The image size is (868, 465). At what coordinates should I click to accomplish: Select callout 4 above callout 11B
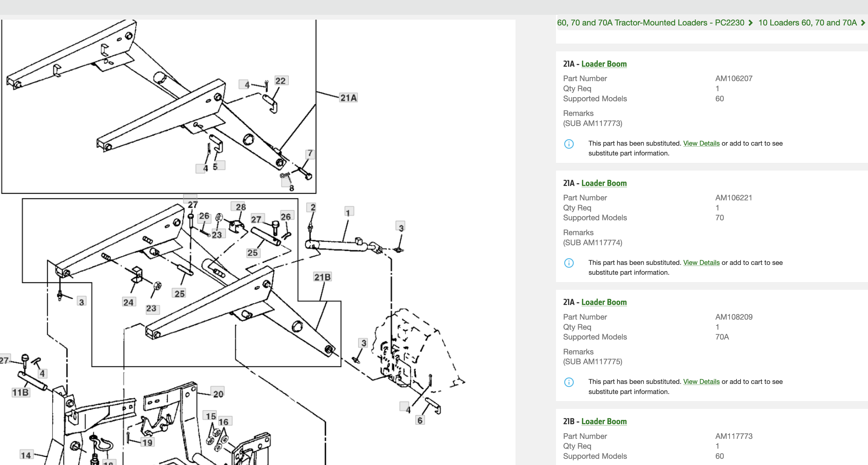pyautogui.click(x=42, y=374)
